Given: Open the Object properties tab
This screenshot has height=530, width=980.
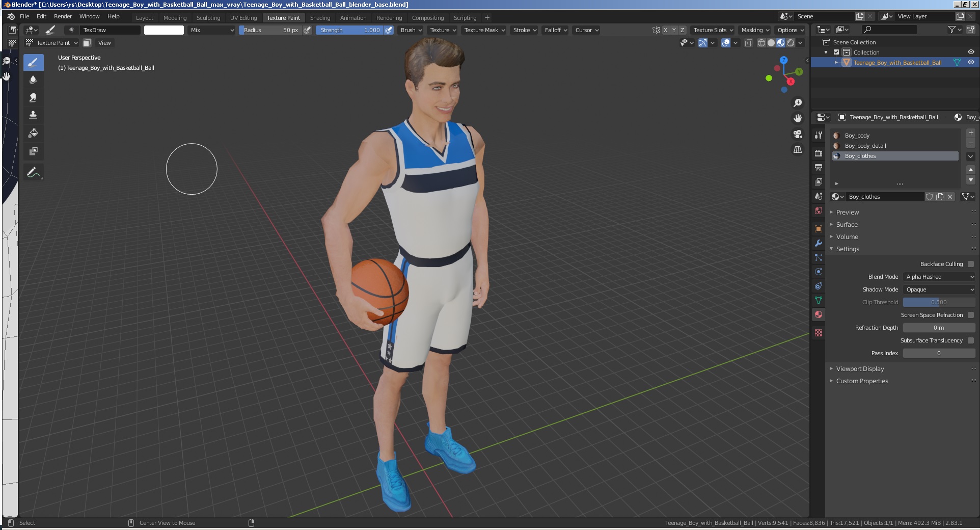Looking at the screenshot, I should [x=819, y=229].
